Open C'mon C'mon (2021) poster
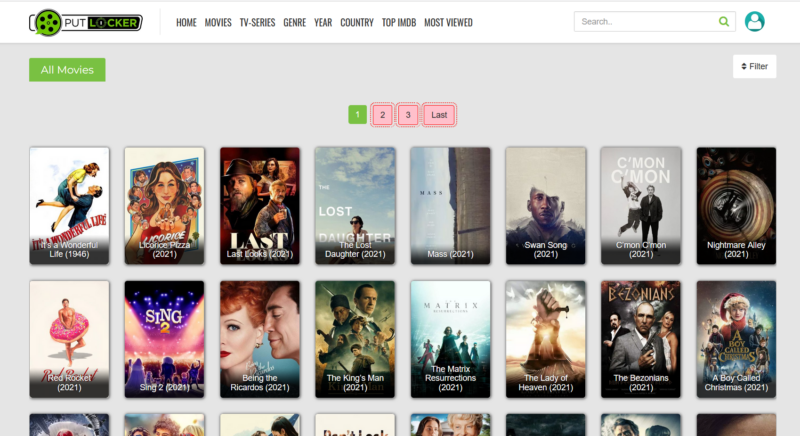The image size is (800, 436). click(x=641, y=206)
